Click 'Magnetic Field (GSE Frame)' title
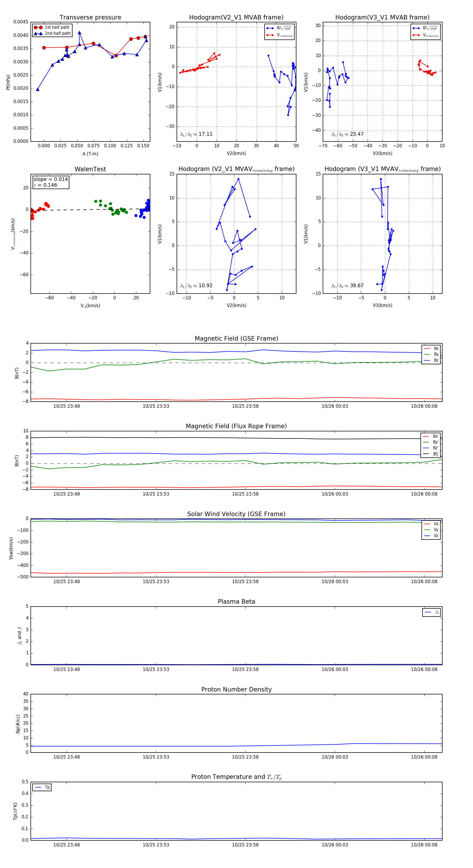 [x=236, y=339]
